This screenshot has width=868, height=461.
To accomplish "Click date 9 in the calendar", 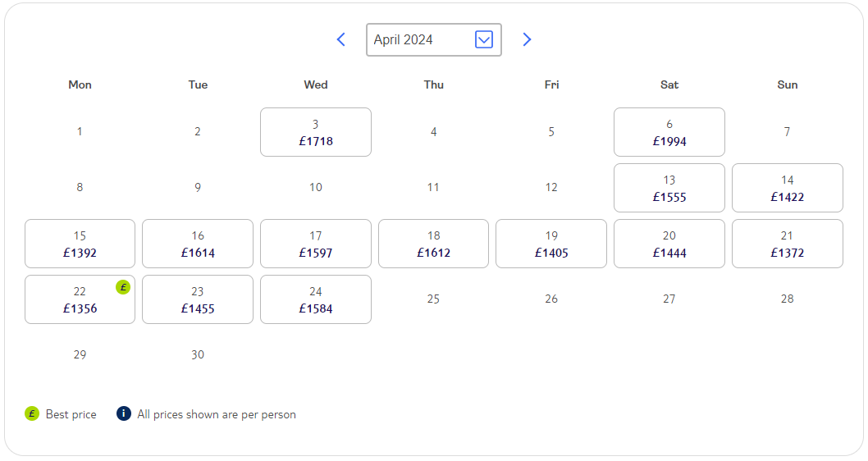I will [x=198, y=188].
